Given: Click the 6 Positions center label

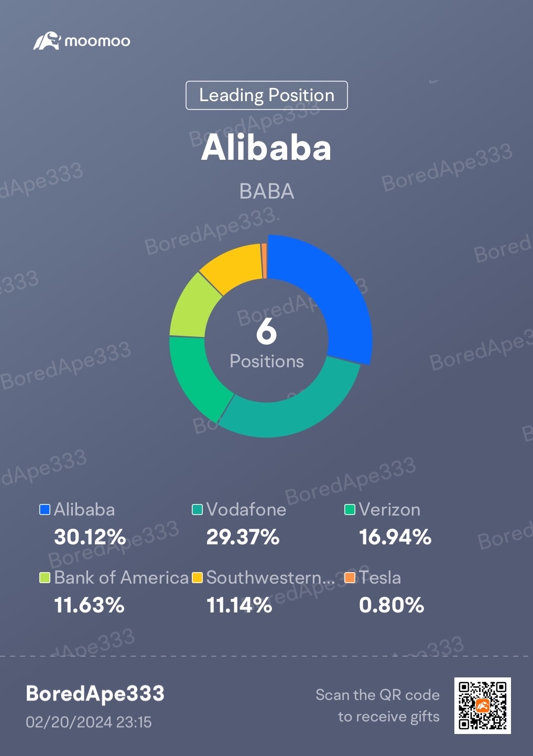Looking at the screenshot, I should (x=266, y=343).
